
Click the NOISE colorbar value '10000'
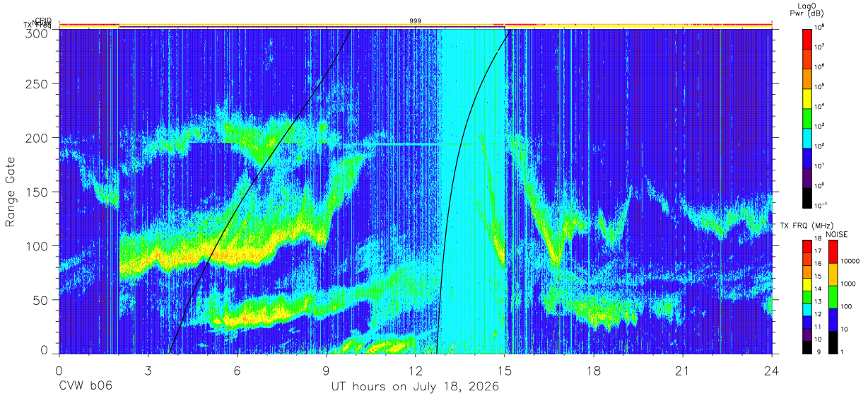click(x=850, y=261)
